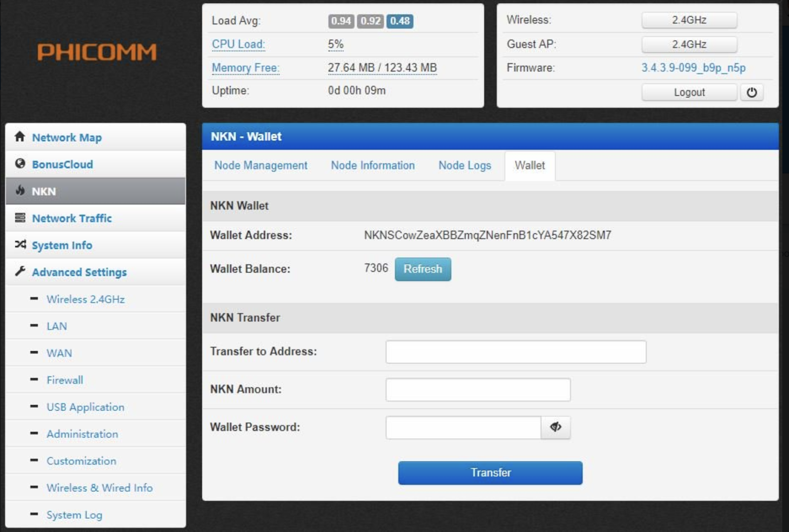Collapse the Advanced Settings section
Image resolution: width=789 pixels, height=532 pixels.
(x=96, y=272)
